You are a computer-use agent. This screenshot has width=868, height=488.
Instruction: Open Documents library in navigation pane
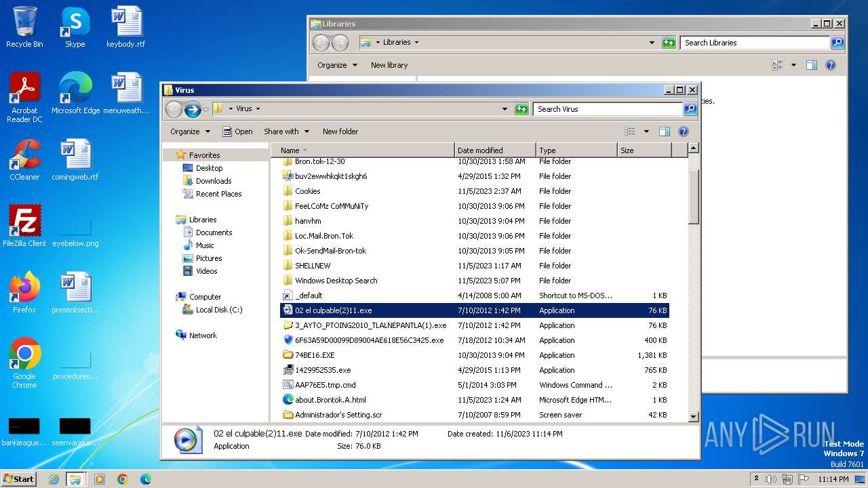point(214,232)
